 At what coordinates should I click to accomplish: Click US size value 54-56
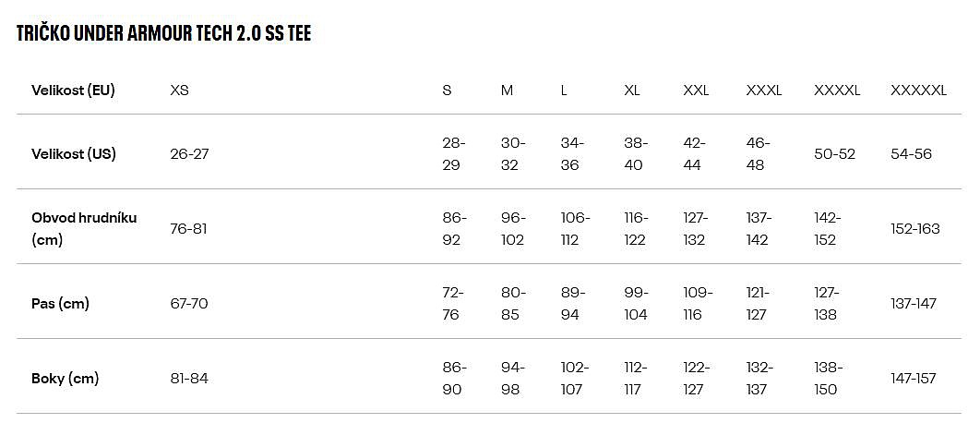pos(912,153)
